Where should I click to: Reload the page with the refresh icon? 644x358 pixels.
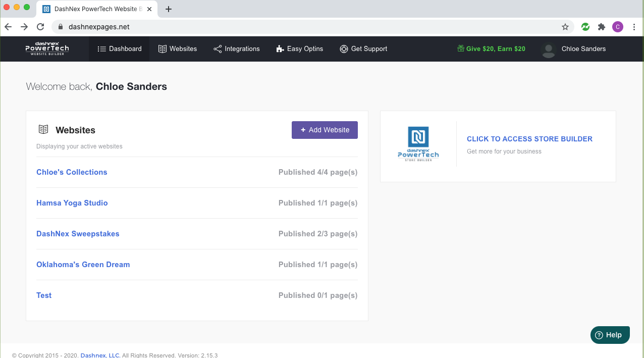[x=40, y=27]
